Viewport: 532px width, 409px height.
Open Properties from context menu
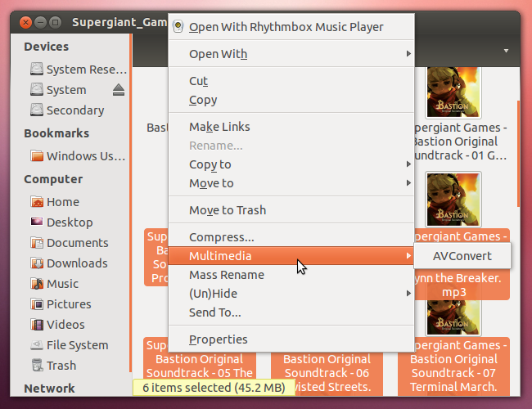pyautogui.click(x=291, y=339)
